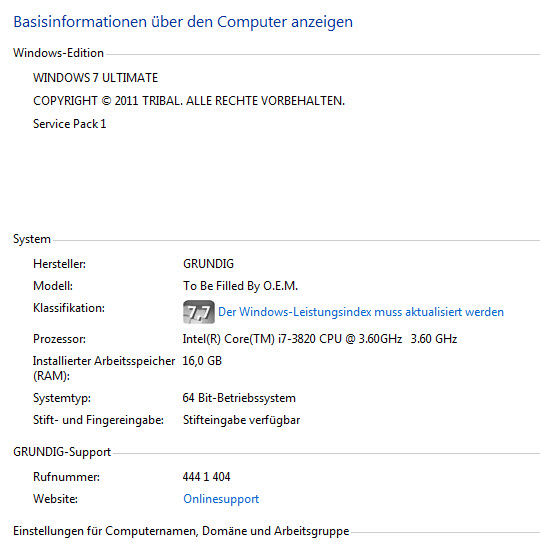Screen dimensions: 540x542
Task: Click the Windows-Edition section header
Action: (58, 53)
